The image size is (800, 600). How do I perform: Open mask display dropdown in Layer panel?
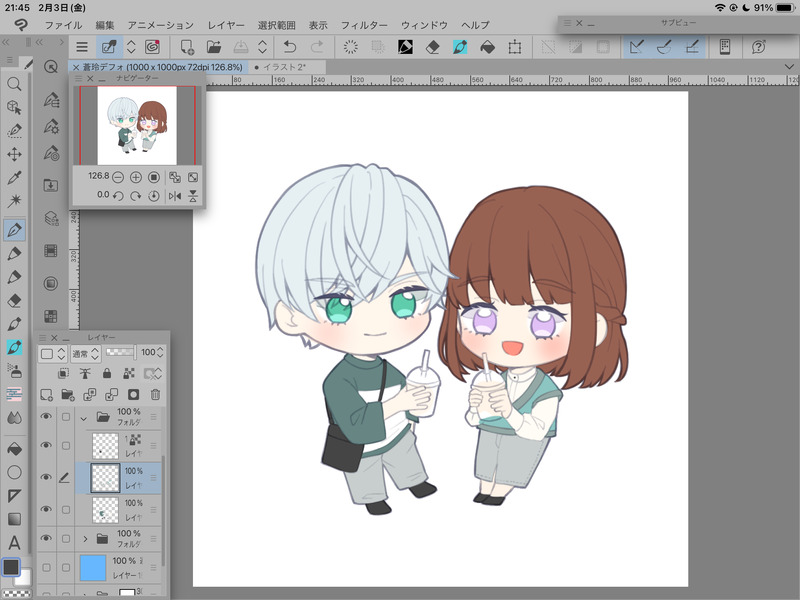[153, 373]
